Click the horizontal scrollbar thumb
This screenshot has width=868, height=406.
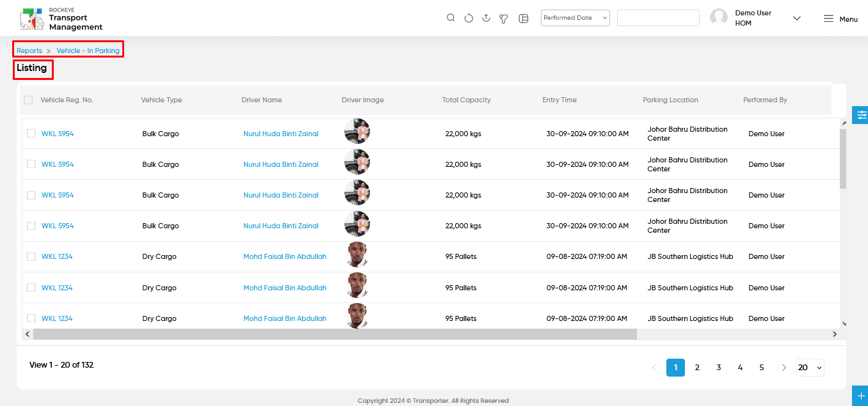335,334
